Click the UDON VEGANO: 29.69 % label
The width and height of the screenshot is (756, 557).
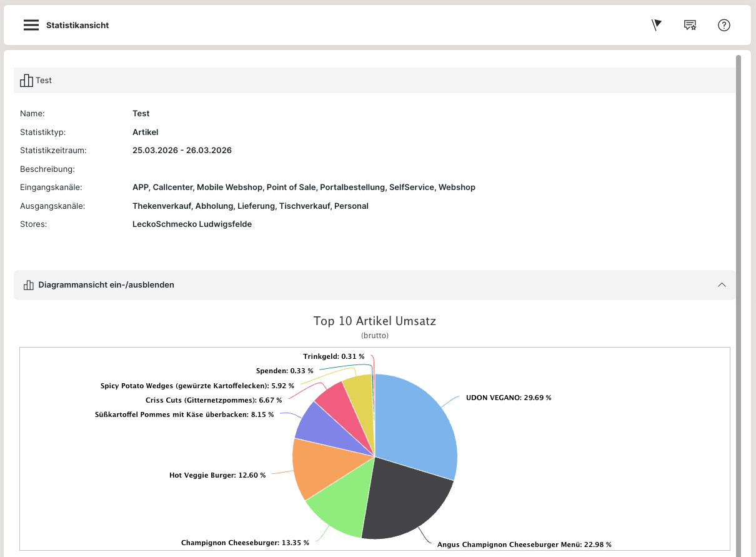509,398
